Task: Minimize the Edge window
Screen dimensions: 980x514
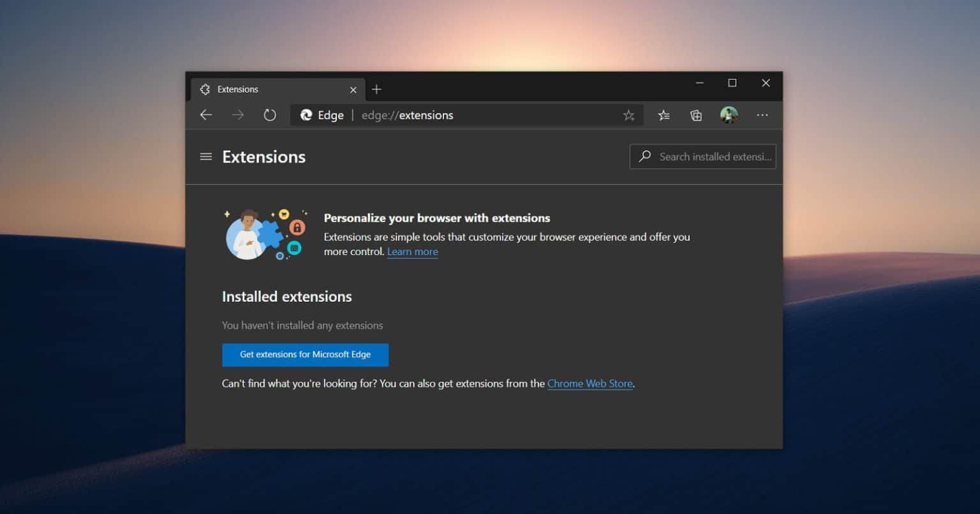Action: point(700,83)
